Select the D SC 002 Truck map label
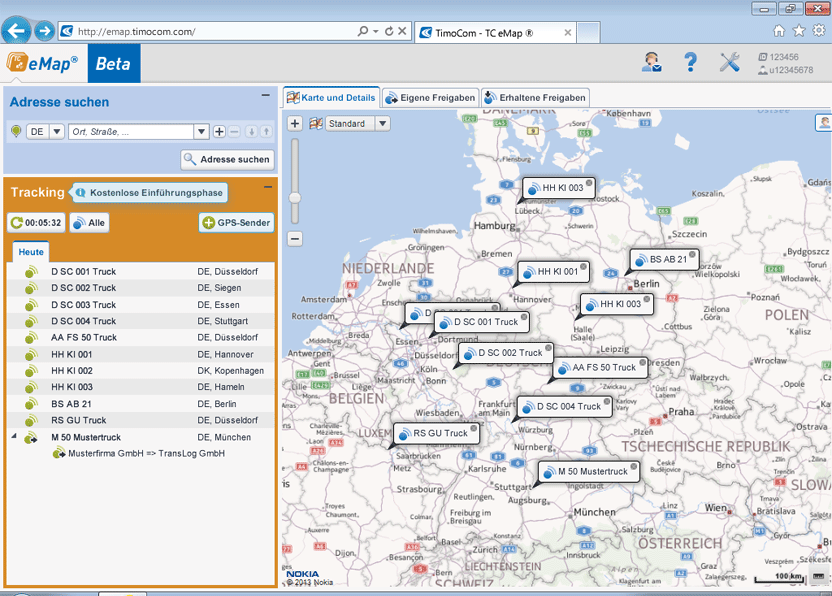The image size is (832, 596). [x=505, y=353]
